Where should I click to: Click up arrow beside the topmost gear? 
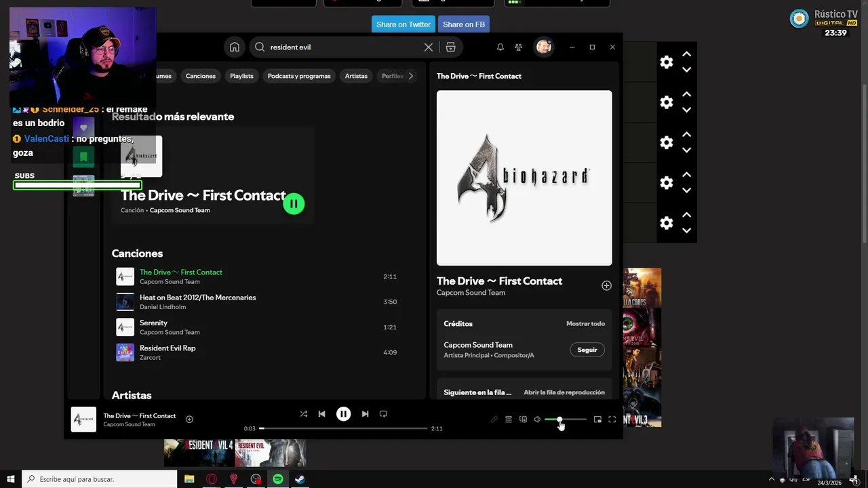[x=686, y=54]
